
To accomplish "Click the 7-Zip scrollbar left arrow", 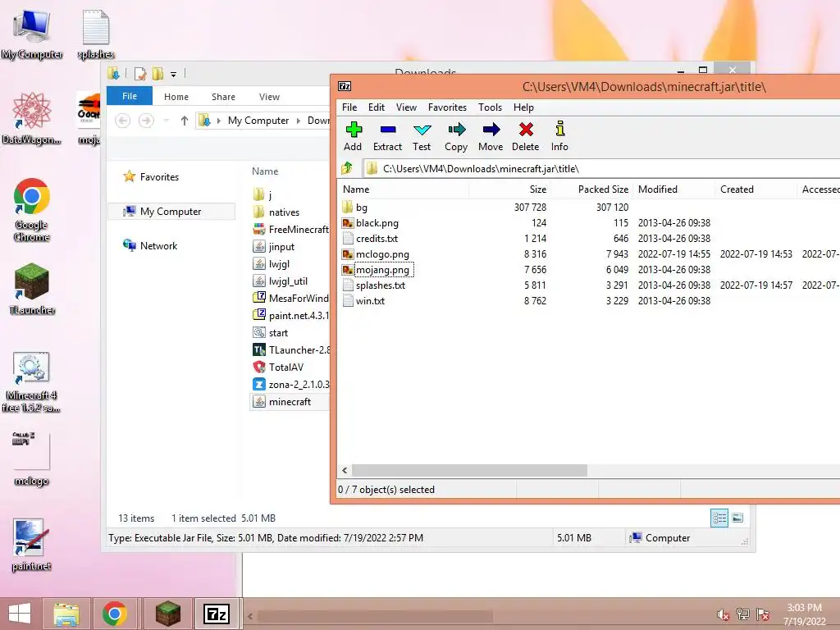I will [345, 470].
